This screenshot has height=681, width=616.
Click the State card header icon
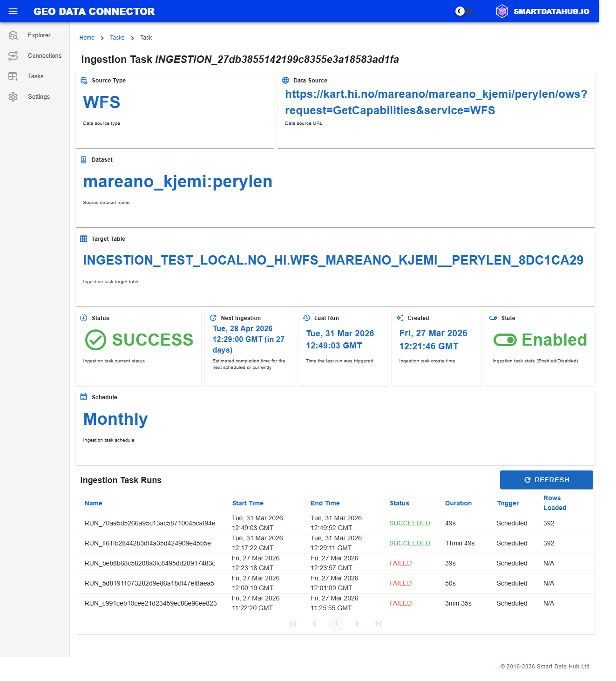click(x=493, y=318)
